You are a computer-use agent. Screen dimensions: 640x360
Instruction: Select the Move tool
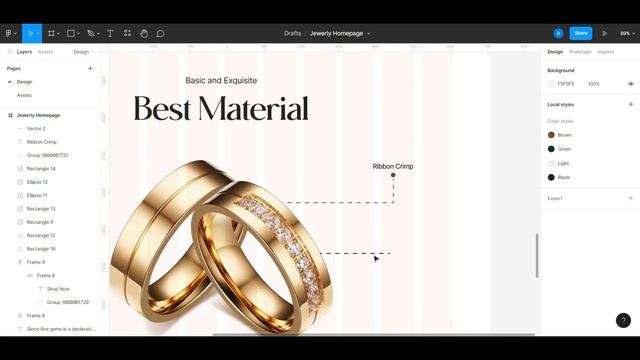30,33
